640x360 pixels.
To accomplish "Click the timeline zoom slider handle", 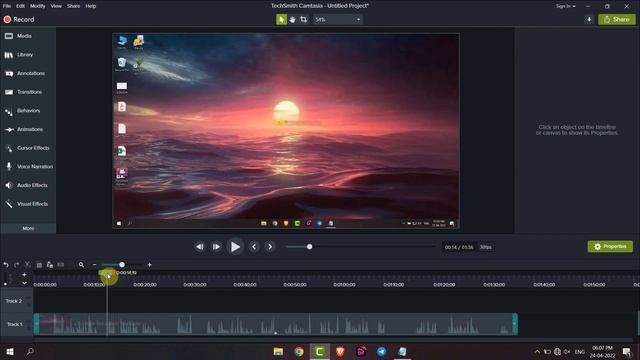I will pos(122,265).
